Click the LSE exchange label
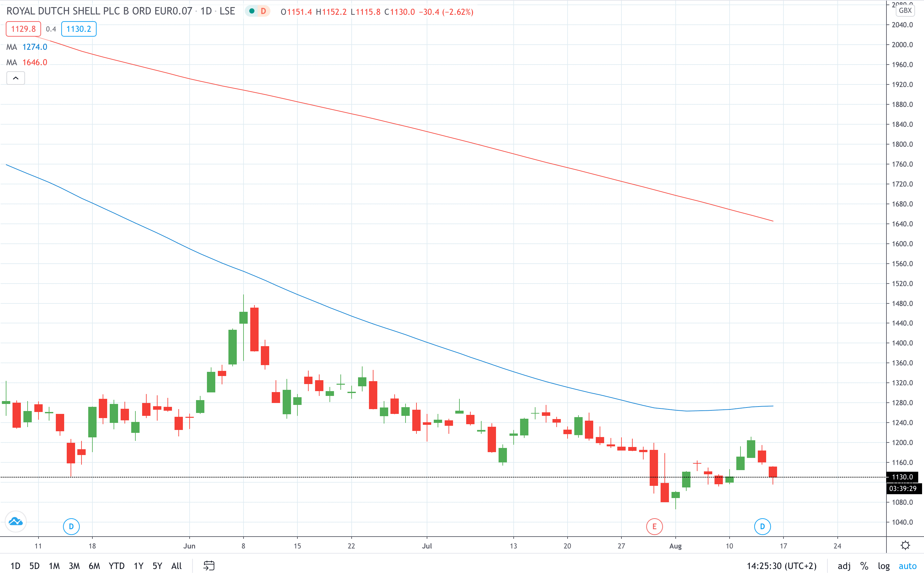 [x=227, y=11]
